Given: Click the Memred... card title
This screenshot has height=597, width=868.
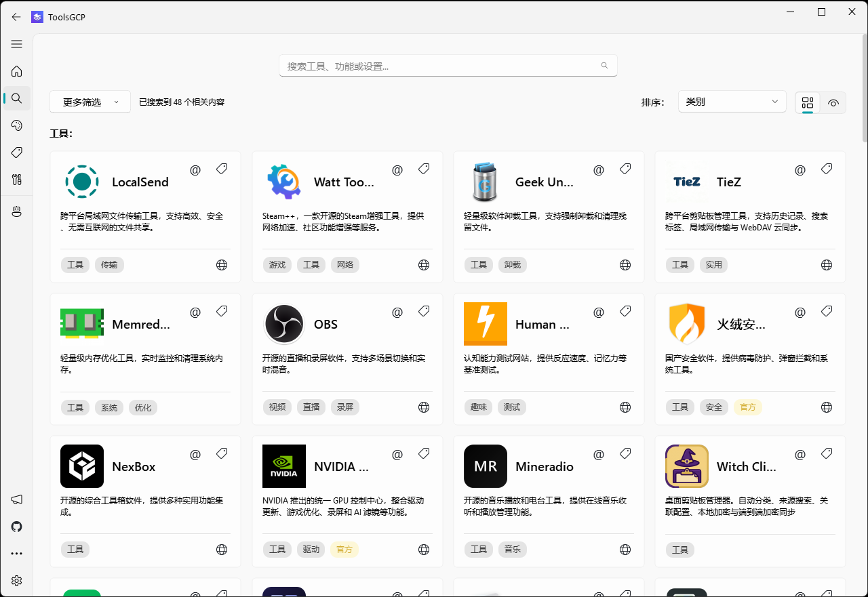Looking at the screenshot, I should [x=141, y=324].
